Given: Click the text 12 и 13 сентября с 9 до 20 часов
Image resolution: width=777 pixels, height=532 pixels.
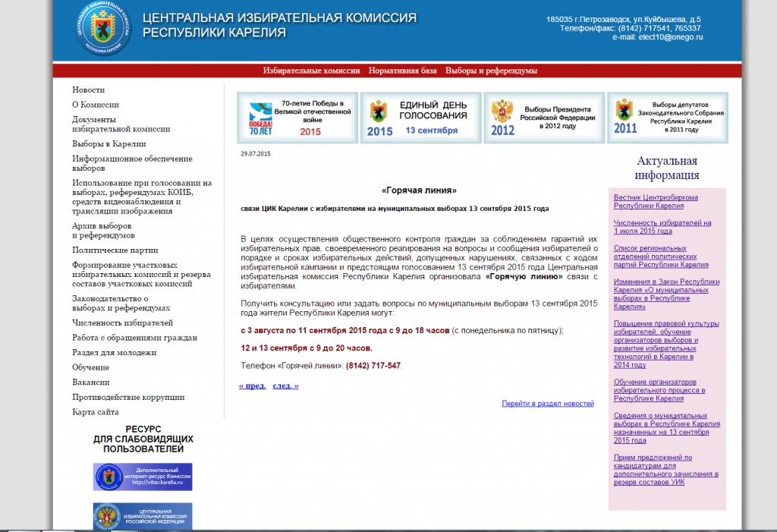Looking at the screenshot, I should 307,348.
